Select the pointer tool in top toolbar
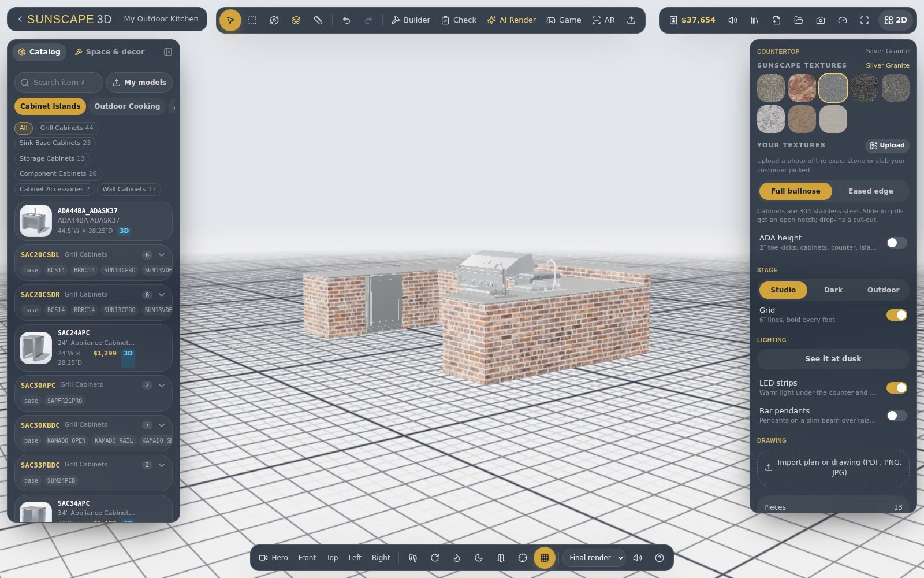Image resolution: width=924 pixels, height=578 pixels. click(x=230, y=20)
